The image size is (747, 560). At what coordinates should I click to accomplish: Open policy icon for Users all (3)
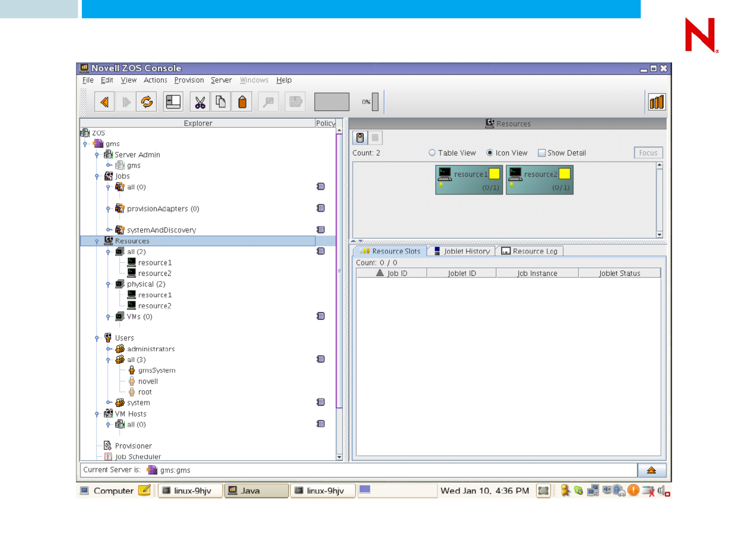pyautogui.click(x=321, y=359)
